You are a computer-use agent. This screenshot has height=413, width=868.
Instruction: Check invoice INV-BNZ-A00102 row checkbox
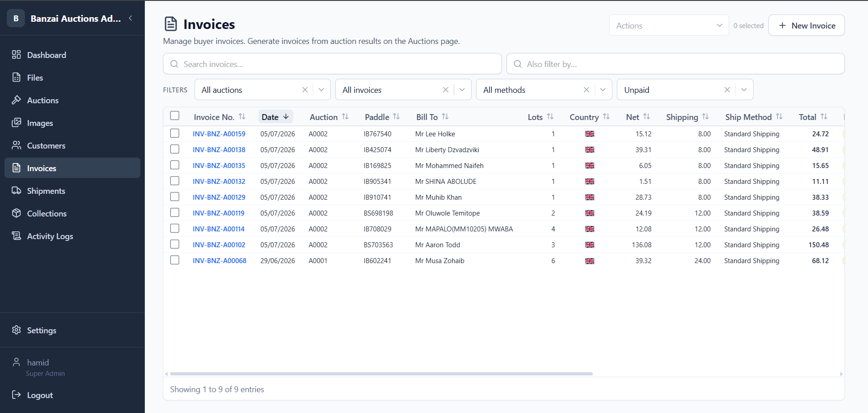(175, 244)
